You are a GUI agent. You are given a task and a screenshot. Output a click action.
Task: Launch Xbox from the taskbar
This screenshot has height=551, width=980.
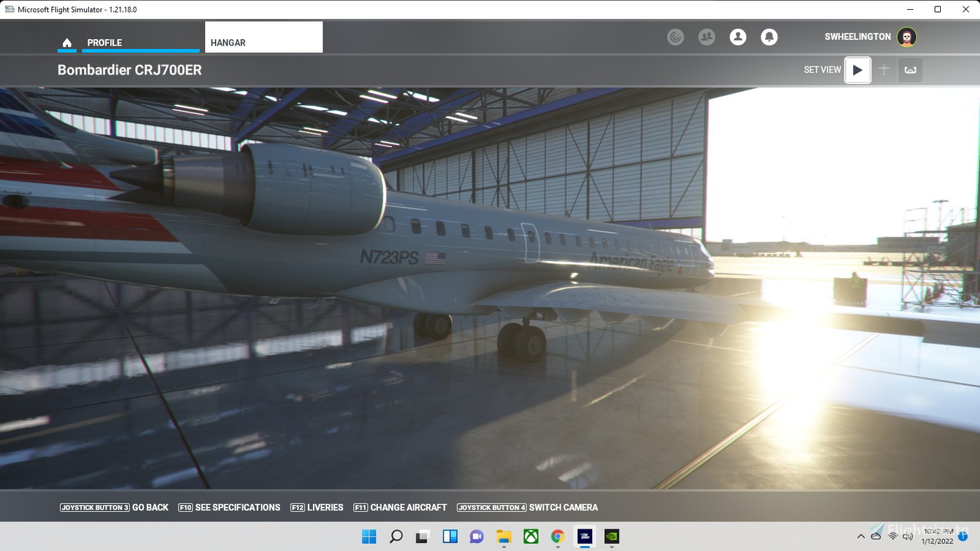tap(531, 536)
